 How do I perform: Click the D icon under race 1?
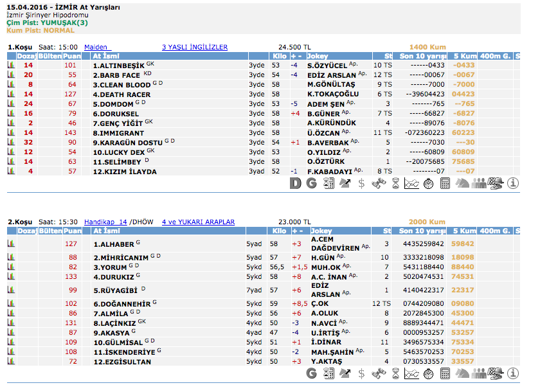(295, 184)
